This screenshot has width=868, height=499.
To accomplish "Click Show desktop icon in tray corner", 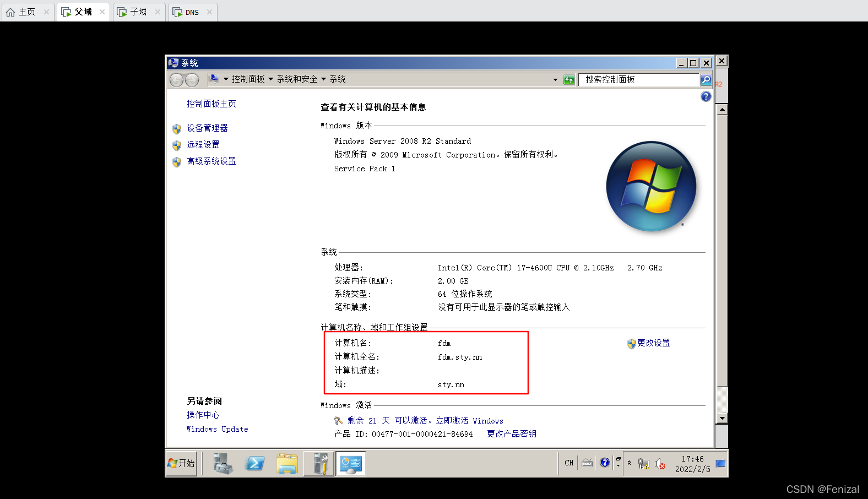I will point(721,464).
